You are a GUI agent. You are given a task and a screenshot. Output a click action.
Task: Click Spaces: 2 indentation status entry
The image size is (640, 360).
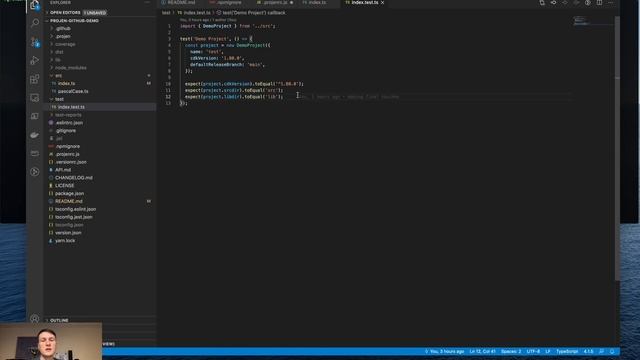(511, 351)
